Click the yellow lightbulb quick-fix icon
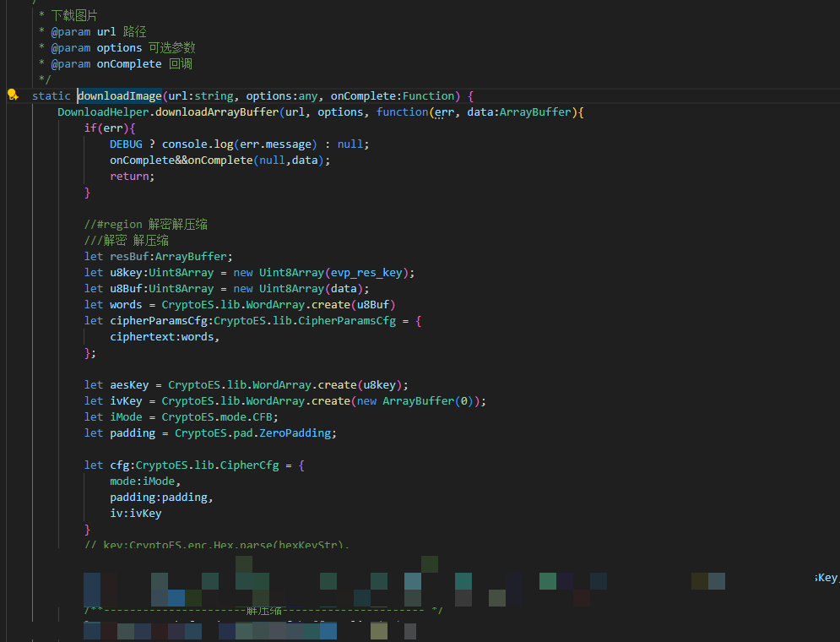The height and width of the screenshot is (642, 840). click(x=13, y=95)
